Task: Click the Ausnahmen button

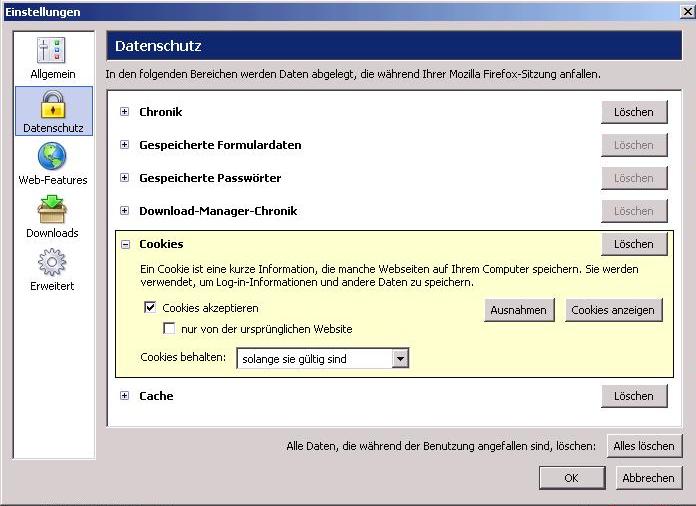Action: pyautogui.click(x=518, y=310)
